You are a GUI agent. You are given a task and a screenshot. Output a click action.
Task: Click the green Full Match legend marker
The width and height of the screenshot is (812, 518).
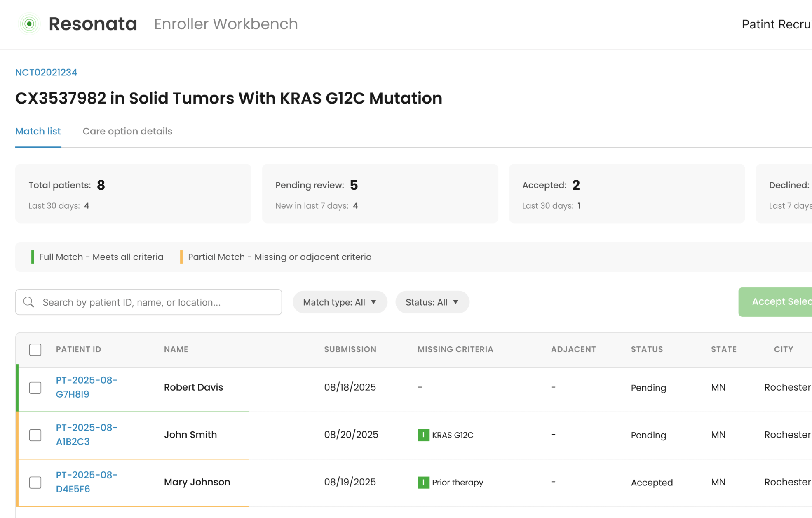33,257
